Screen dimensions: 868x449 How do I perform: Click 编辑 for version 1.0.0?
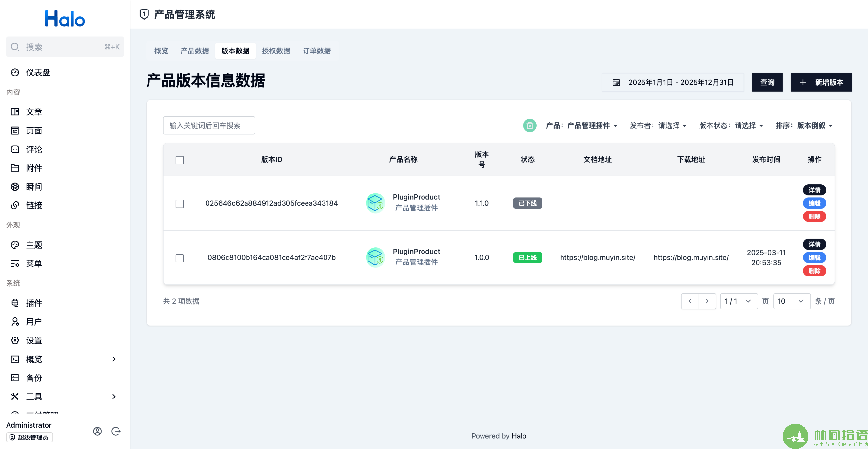coord(815,257)
